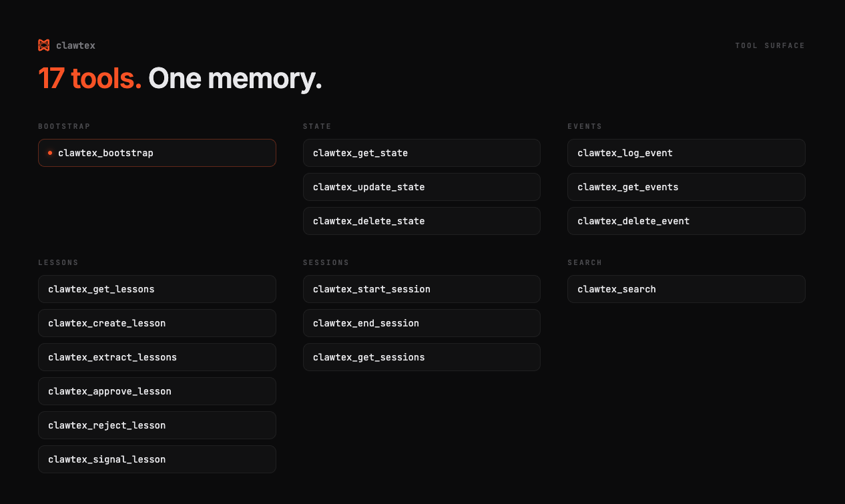The width and height of the screenshot is (845, 504).
Task: Click the clawtex_get_events tool
Action: tap(686, 187)
